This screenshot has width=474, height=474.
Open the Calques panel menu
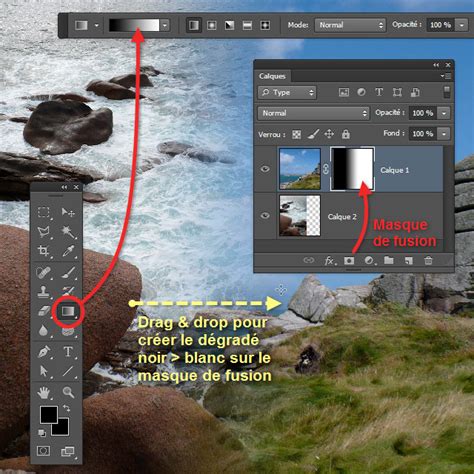(446, 76)
